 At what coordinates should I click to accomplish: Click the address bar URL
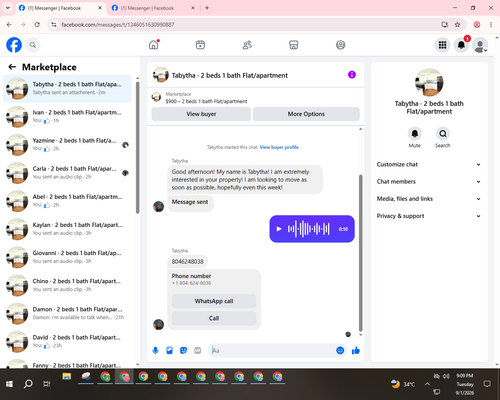tap(118, 25)
